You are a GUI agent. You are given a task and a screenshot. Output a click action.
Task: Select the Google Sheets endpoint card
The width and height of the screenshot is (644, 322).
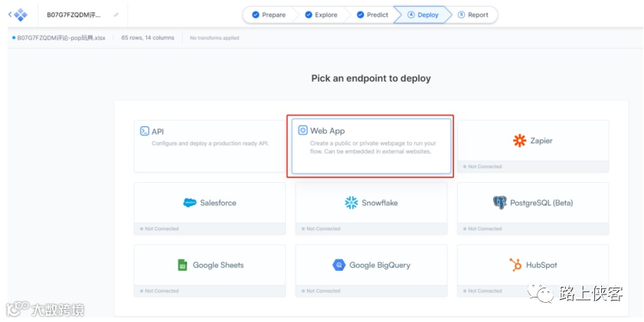point(210,271)
